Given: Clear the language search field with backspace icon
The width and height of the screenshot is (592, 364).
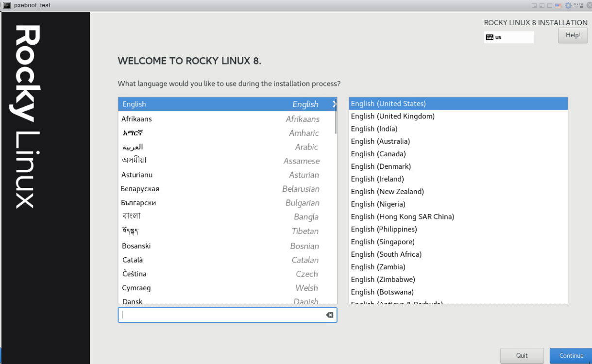Looking at the screenshot, I should pos(330,315).
